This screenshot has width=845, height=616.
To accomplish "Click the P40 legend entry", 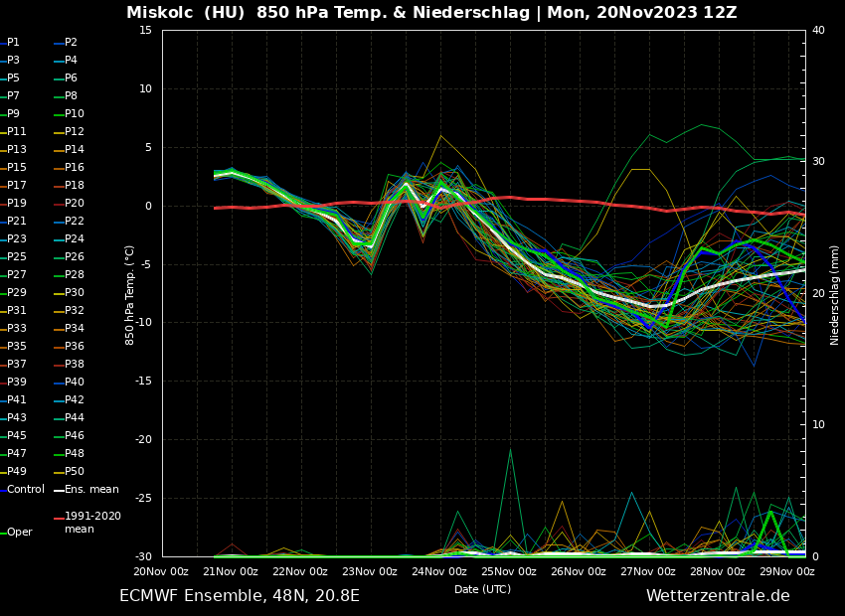I will point(74,383).
